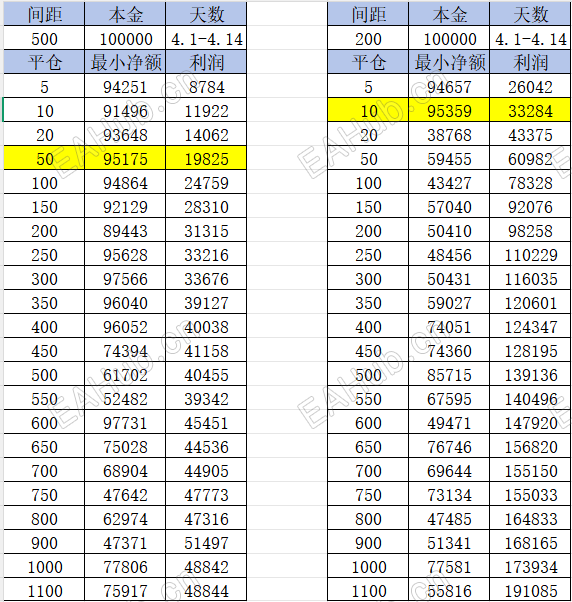Click cell 67595

tap(449, 398)
